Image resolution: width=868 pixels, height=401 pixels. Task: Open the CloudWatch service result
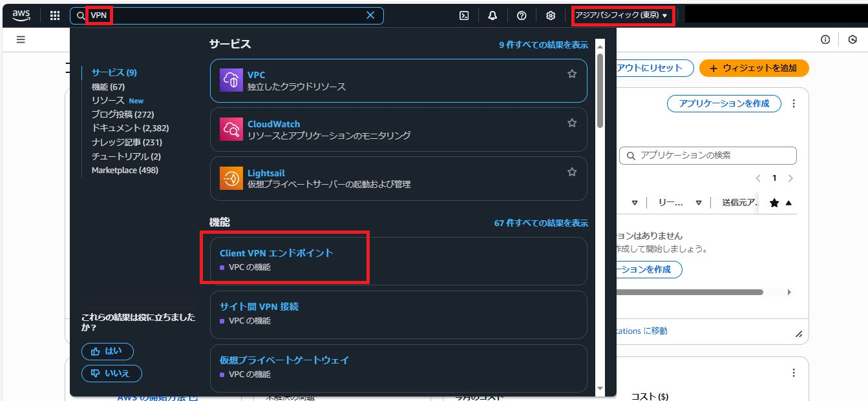coord(398,129)
